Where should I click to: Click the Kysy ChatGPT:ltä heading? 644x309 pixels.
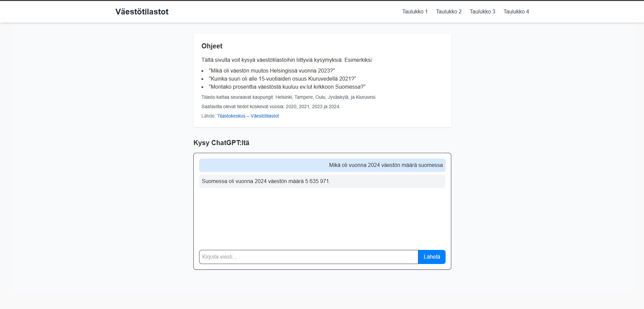[x=221, y=143]
